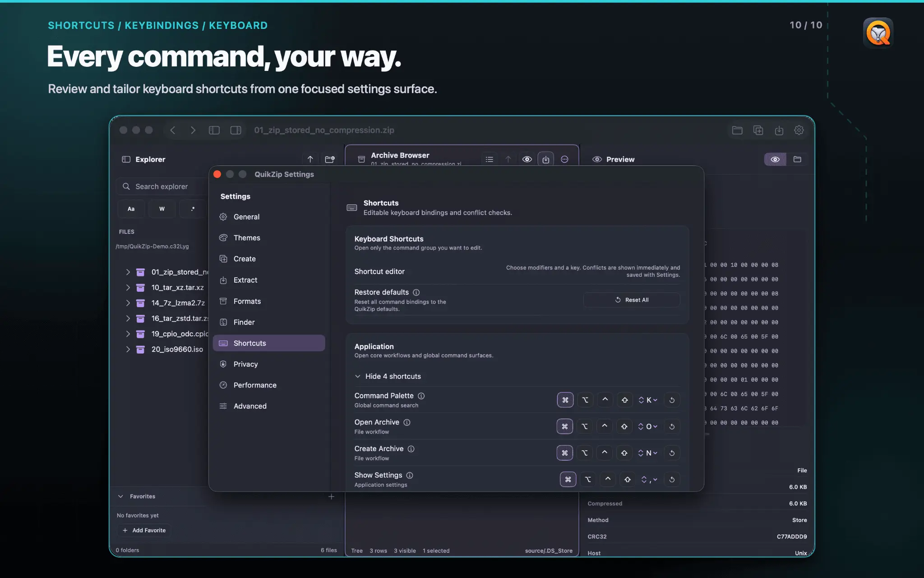Open the N key dropdown for Create Archive
Viewport: 924px width, 578px height.
pyautogui.click(x=648, y=452)
